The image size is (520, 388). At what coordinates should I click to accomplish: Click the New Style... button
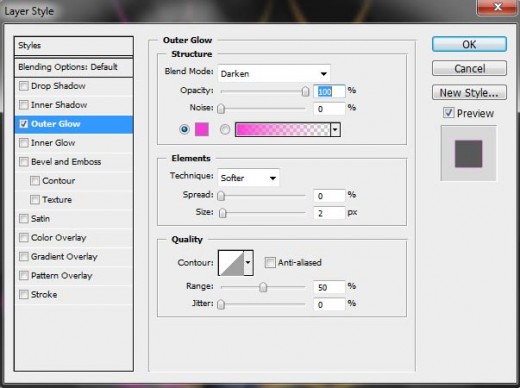tap(469, 92)
